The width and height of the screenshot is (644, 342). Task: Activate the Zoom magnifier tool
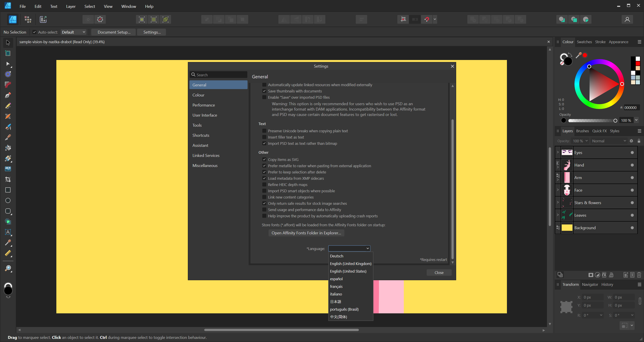pos(8,268)
